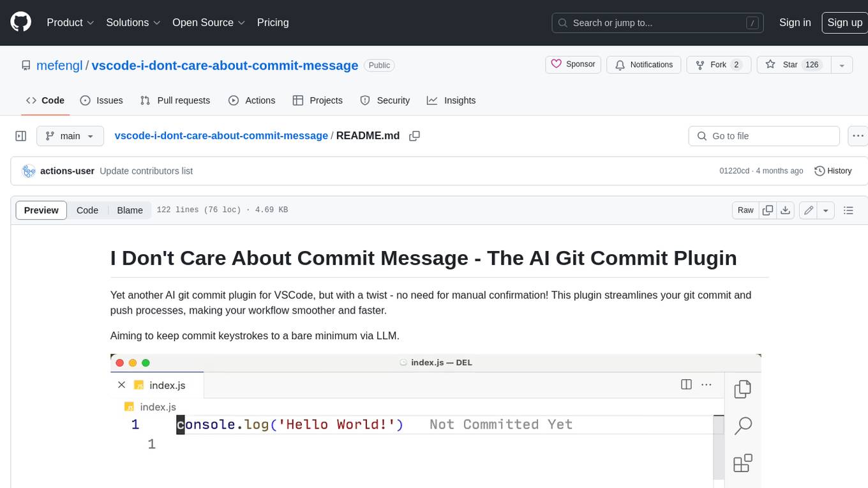Expand the Open Source menu
Viewport: 868px width, 488px height.
click(209, 22)
